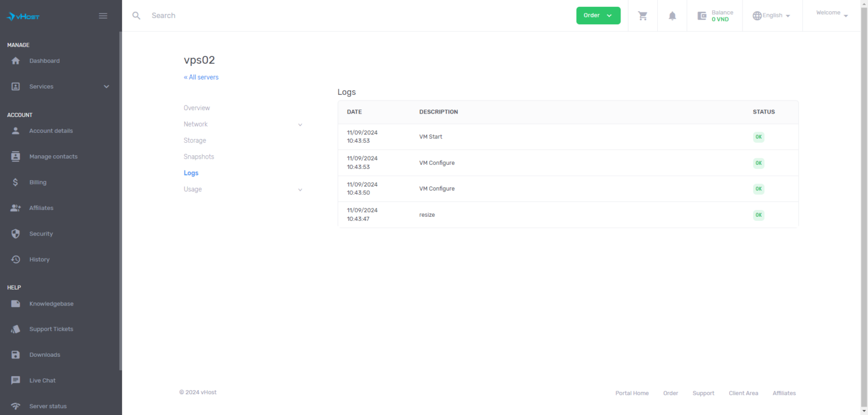Open the Overview tab

pos(197,108)
